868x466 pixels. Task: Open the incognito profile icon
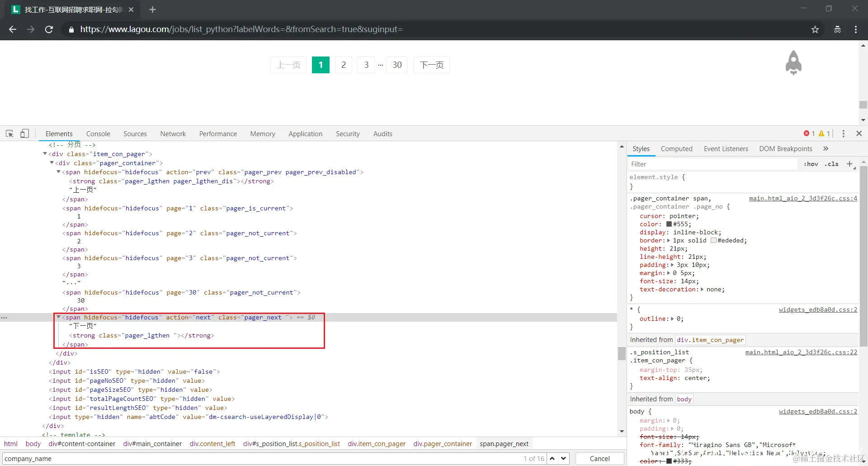tap(837, 29)
